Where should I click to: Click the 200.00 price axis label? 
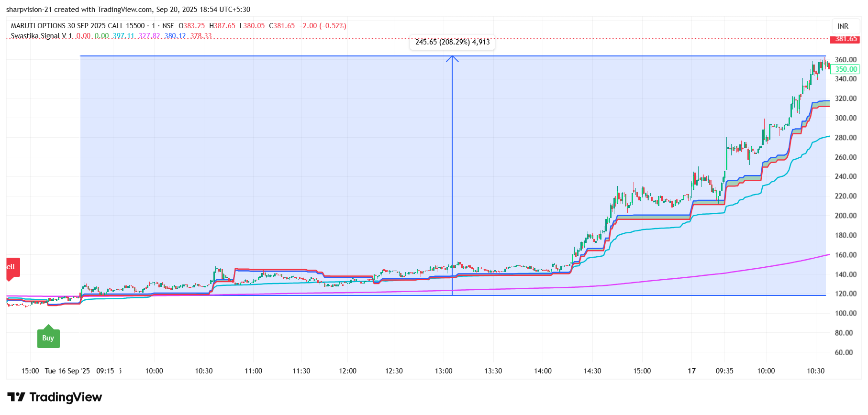tap(846, 216)
